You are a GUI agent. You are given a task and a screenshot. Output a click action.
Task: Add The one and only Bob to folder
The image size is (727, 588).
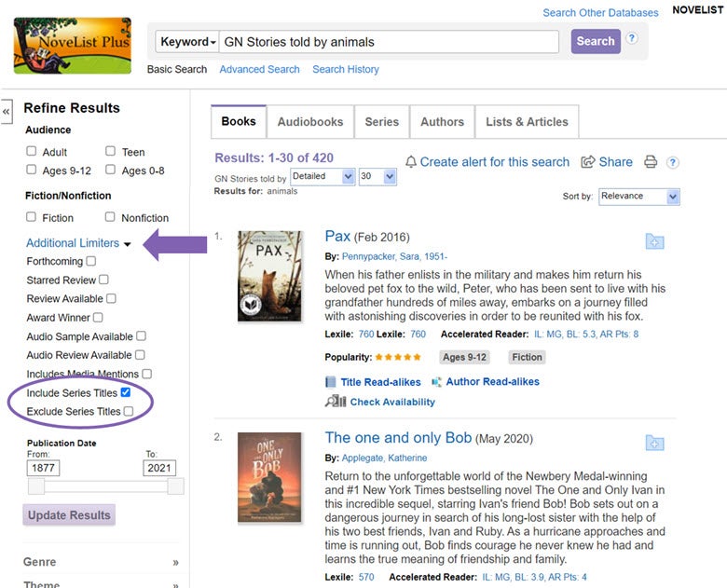click(x=654, y=443)
